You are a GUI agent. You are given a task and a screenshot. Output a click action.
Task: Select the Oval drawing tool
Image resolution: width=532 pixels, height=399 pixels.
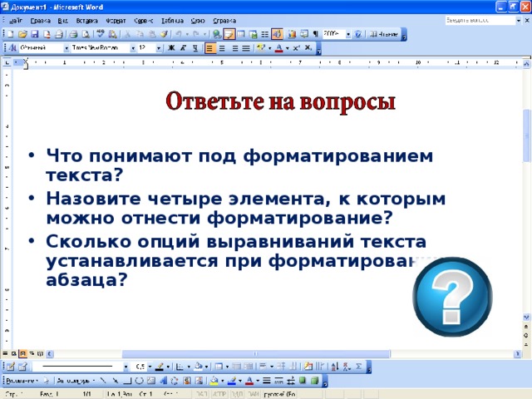pos(139,381)
